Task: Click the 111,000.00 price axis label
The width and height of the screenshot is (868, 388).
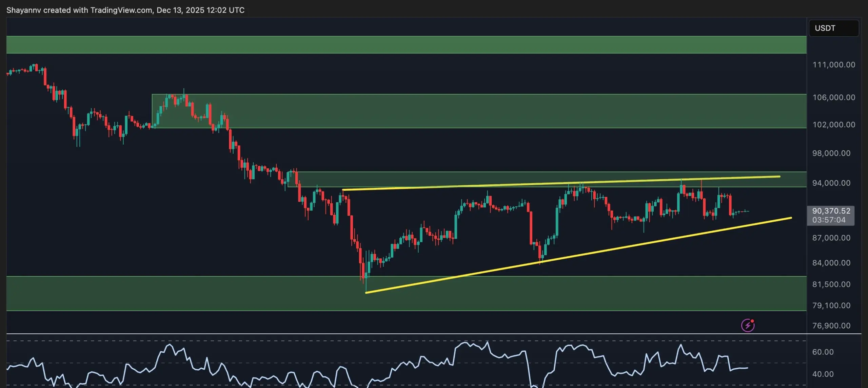Action: [834, 64]
